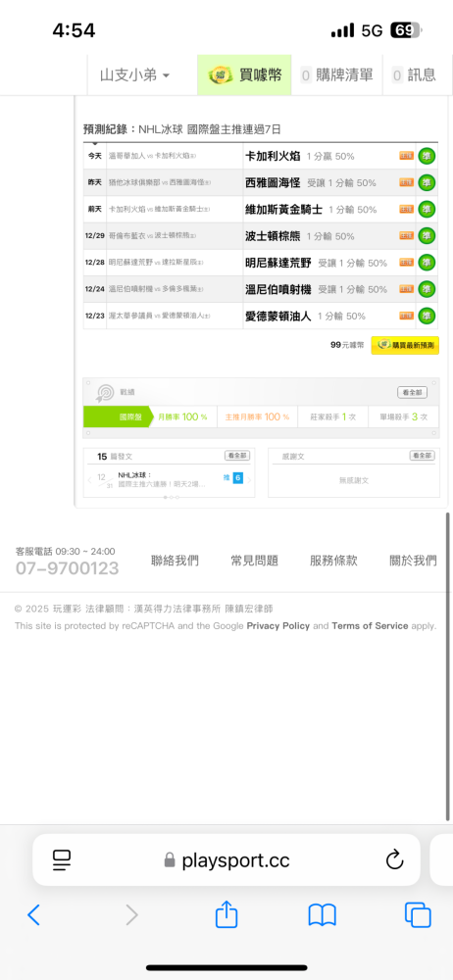Click 渥太華參議員 vs 愛德蒙頓油人 matchup text

pyautogui.click(x=160, y=316)
